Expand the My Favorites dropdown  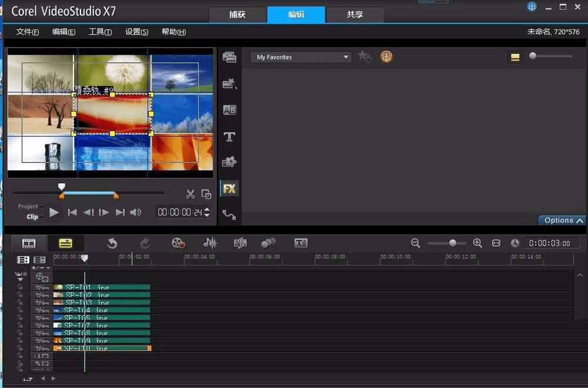(x=346, y=57)
